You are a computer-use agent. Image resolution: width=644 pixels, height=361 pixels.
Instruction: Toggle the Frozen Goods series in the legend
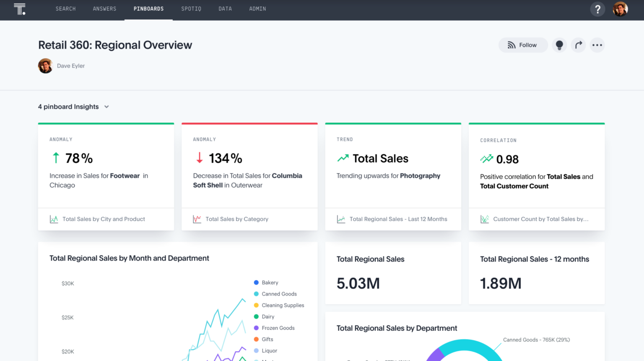[x=275, y=328]
